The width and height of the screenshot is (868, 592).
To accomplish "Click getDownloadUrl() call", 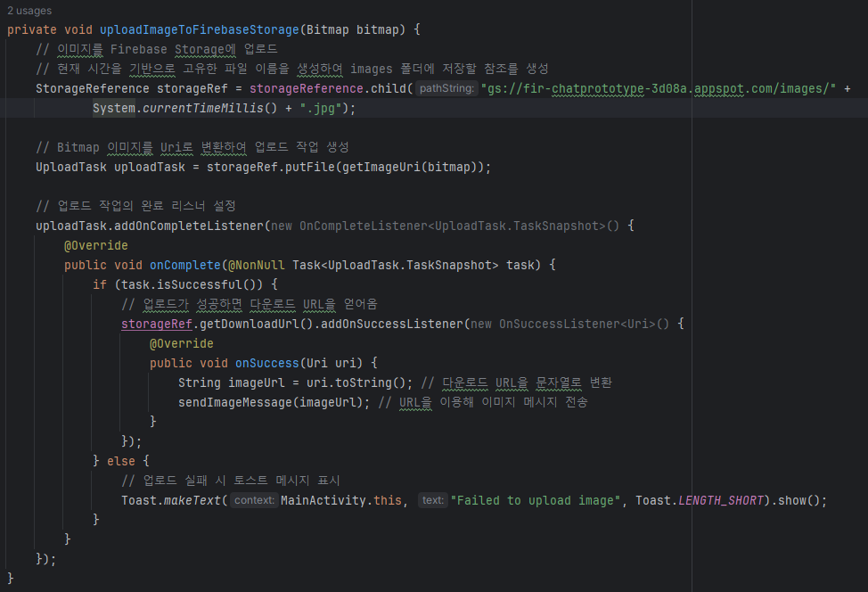I will tap(257, 324).
